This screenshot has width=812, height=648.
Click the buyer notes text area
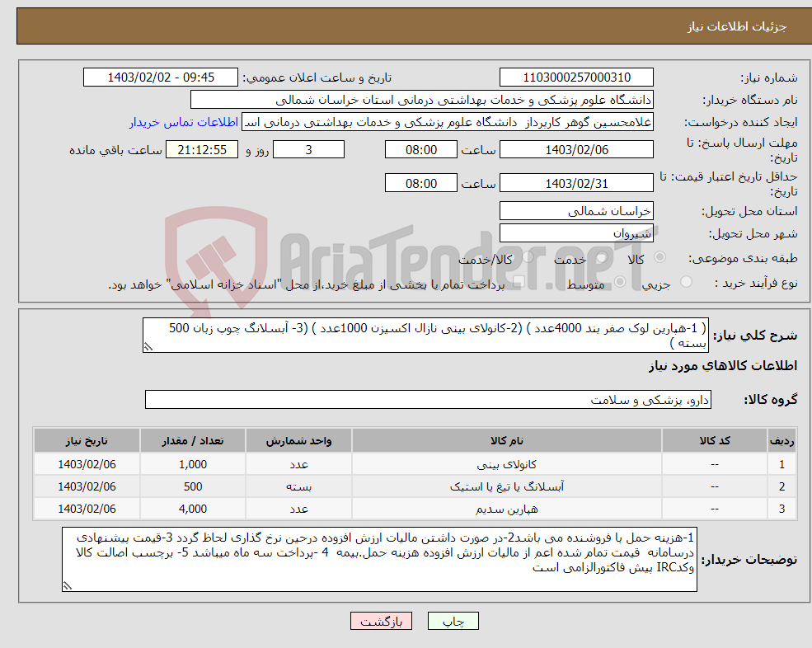(x=379, y=560)
